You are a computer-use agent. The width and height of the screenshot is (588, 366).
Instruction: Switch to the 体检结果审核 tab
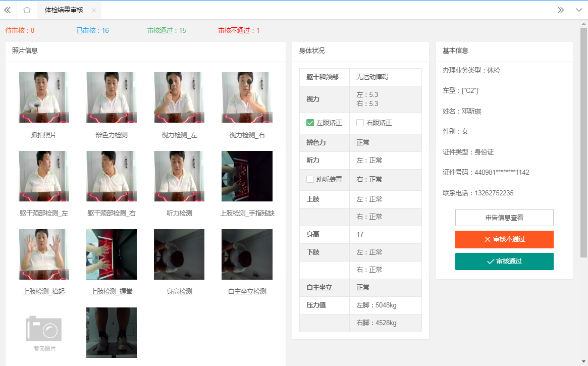click(64, 10)
